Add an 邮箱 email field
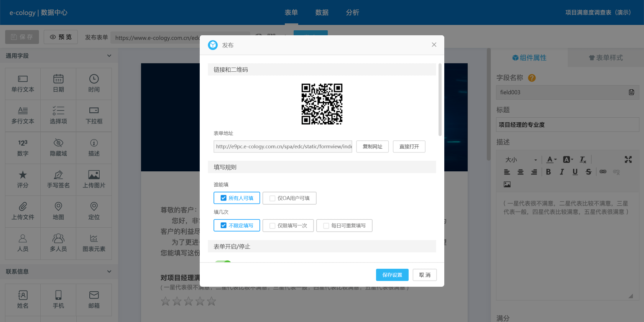 click(94, 300)
